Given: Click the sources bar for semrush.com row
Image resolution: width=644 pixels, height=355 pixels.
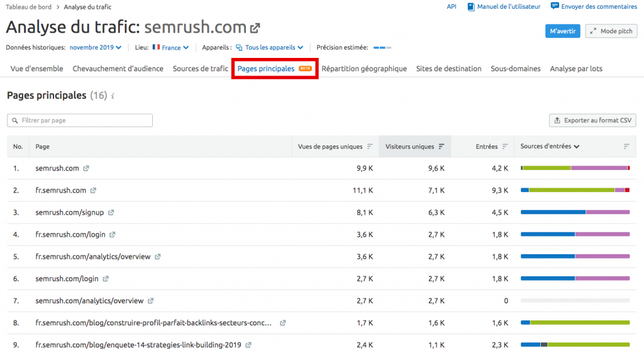Looking at the screenshot, I should [x=575, y=168].
